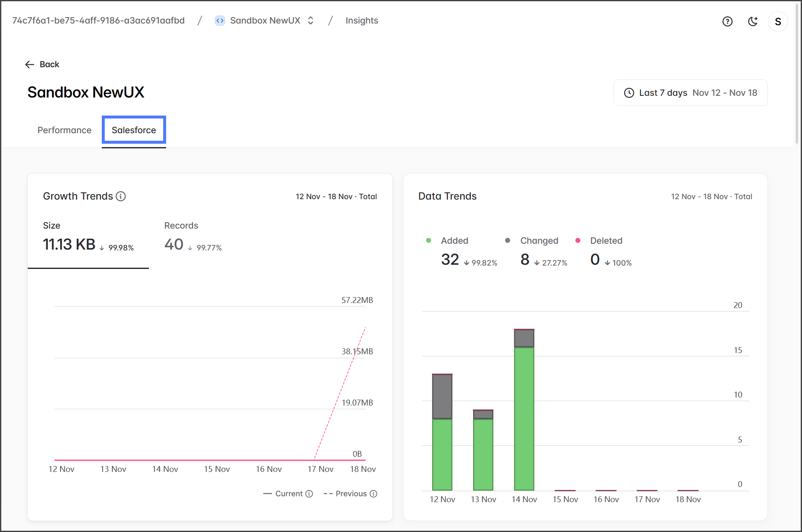The height and width of the screenshot is (532, 802).
Task: Toggle the Added series green legend dot
Action: [x=429, y=241]
